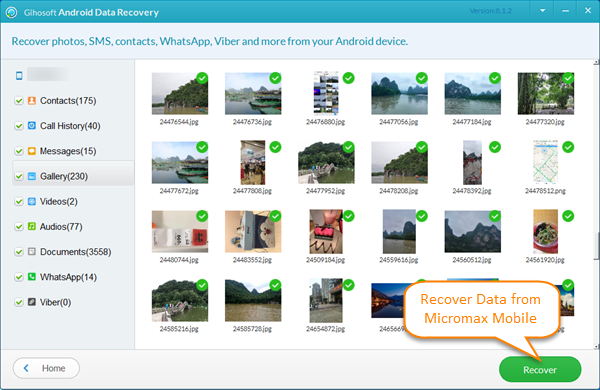Image resolution: width=600 pixels, height=390 pixels.
Task: Click the Viber icon in sidebar
Action: tap(32, 302)
